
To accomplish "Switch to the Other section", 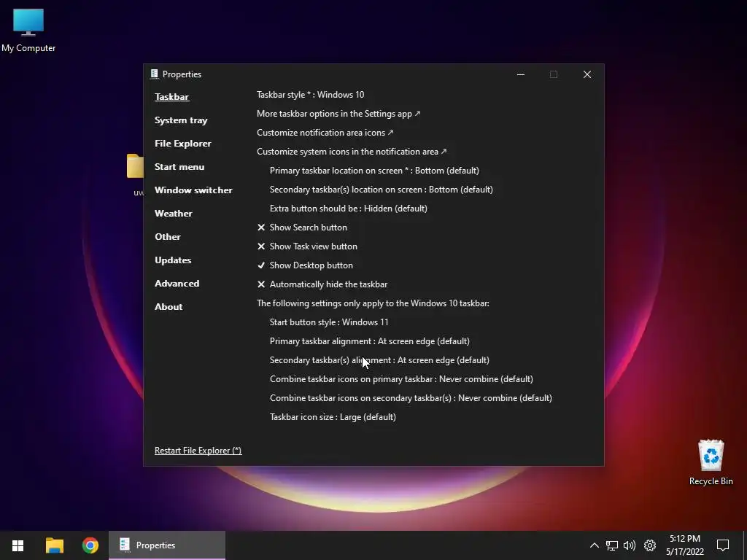I will (x=168, y=237).
